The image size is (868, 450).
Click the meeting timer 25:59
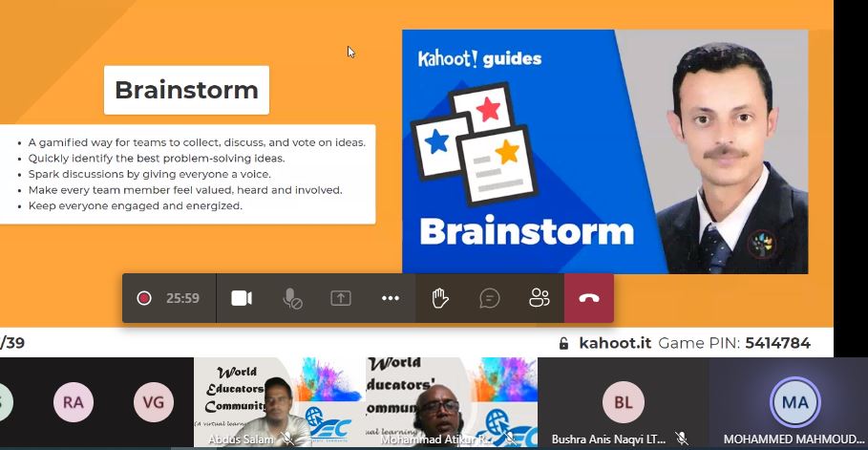[x=182, y=298]
